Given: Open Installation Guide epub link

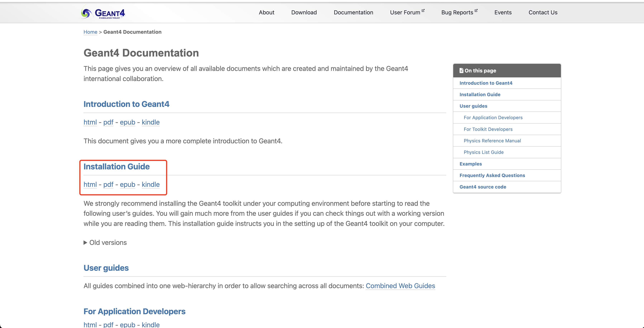Looking at the screenshot, I should click(127, 184).
